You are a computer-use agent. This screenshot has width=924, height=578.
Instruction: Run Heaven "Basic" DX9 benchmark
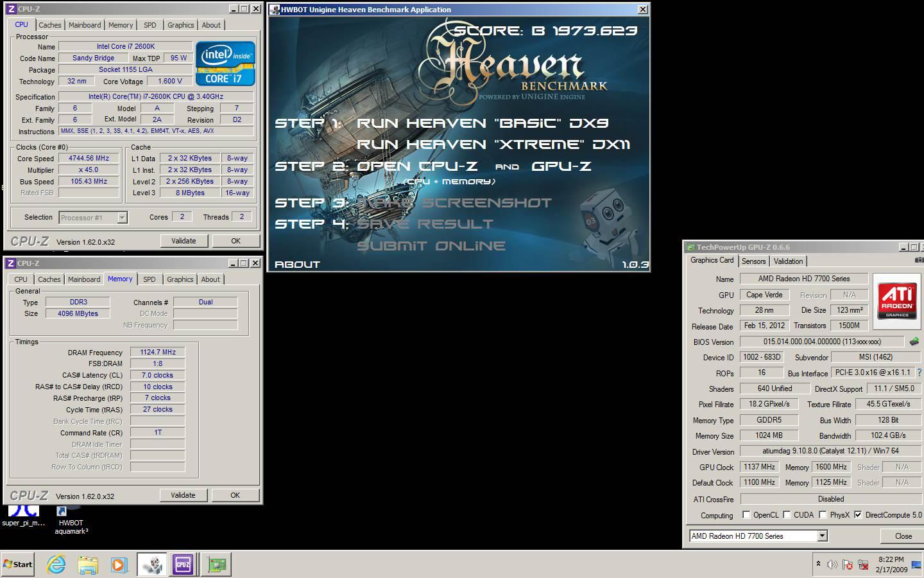point(483,123)
